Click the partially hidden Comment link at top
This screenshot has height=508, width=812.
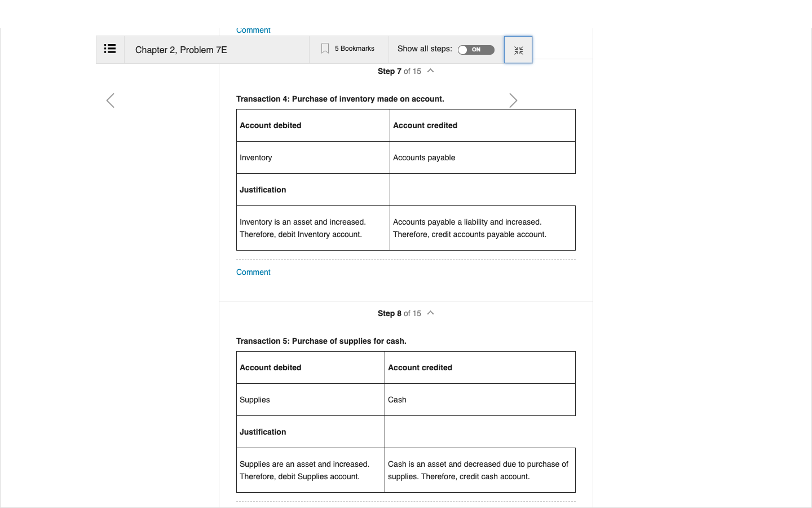point(253,30)
